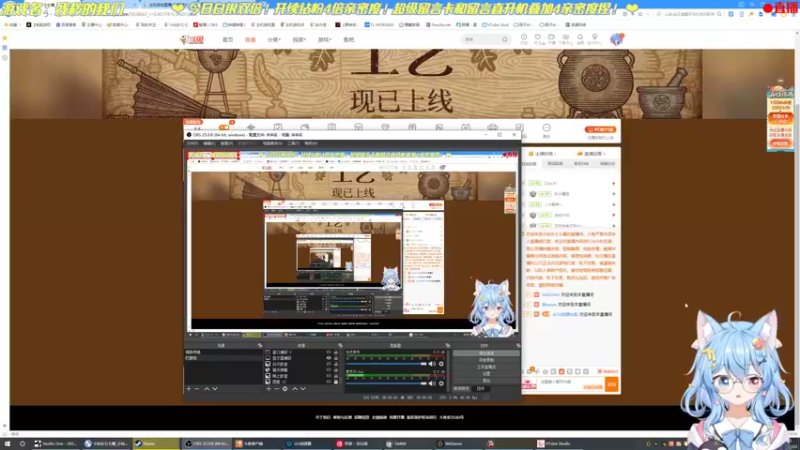Open the history clock icon in header
800x450 pixels.
(524, 39)
